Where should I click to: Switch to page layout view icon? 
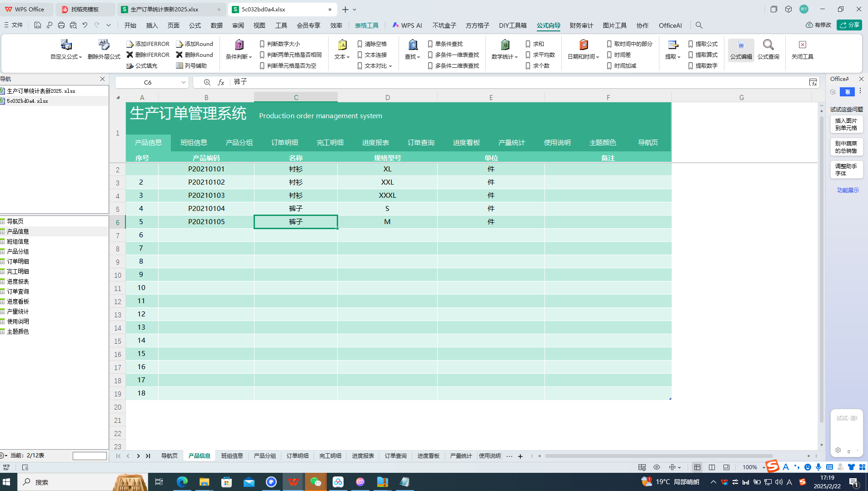click(x=712, y=467)
